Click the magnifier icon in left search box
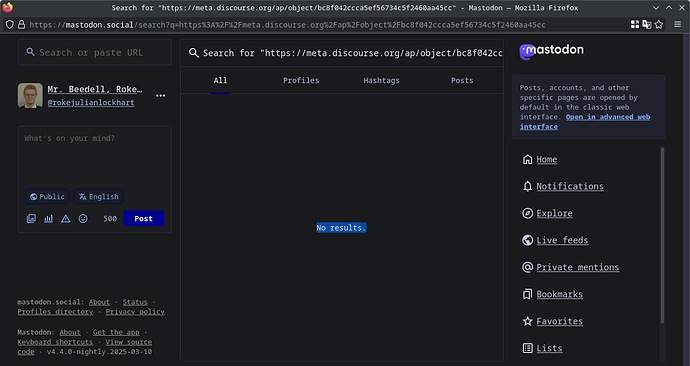 pos(30,52)
